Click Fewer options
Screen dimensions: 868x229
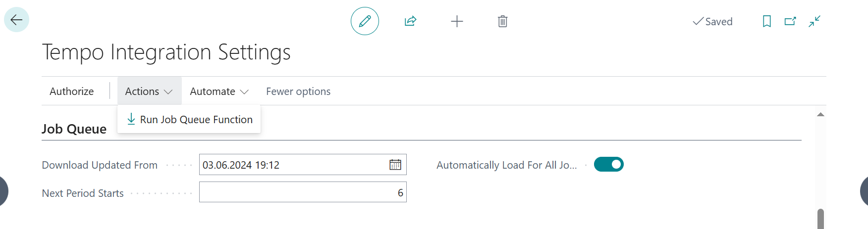[x=298, y=92]
